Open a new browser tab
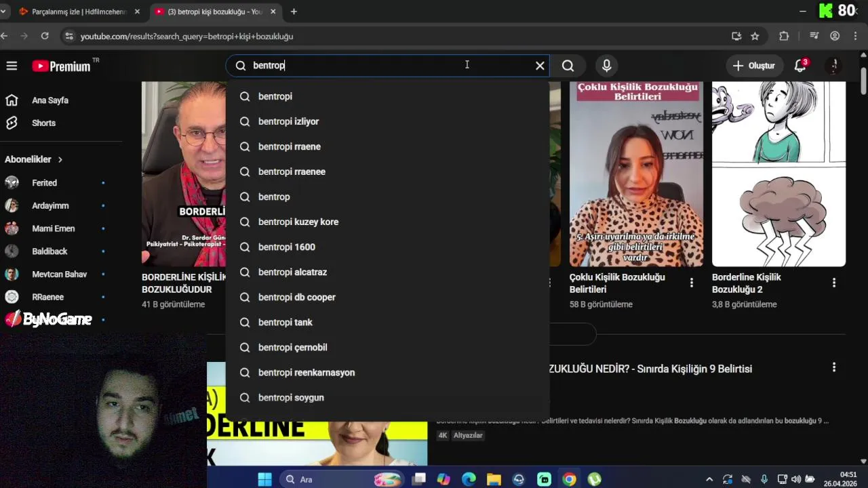Image resolution: width=868 pixels, height=488 pixels. [x=294, y=12]
